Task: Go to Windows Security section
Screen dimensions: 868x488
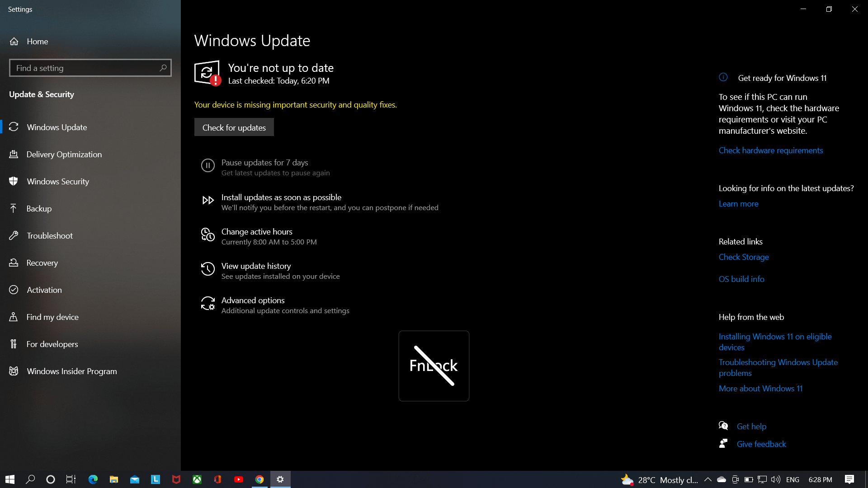Action: click(90, 182)
